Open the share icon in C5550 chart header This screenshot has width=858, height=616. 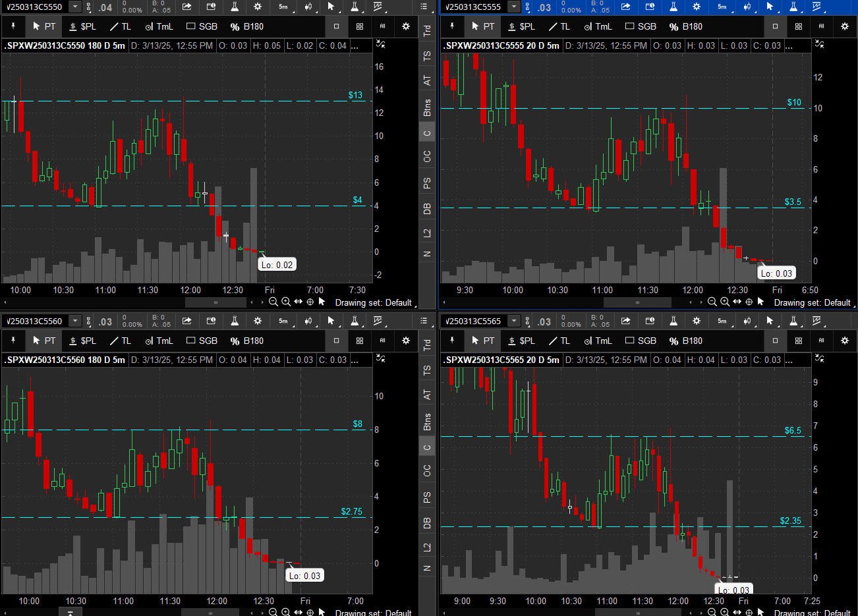click(187, 7)
